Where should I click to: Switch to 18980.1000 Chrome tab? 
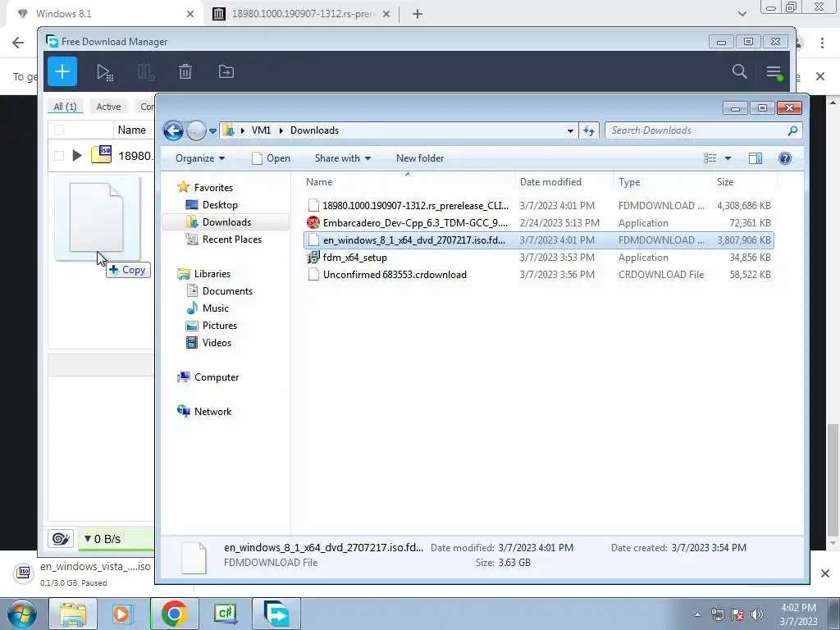pos(302,14)
